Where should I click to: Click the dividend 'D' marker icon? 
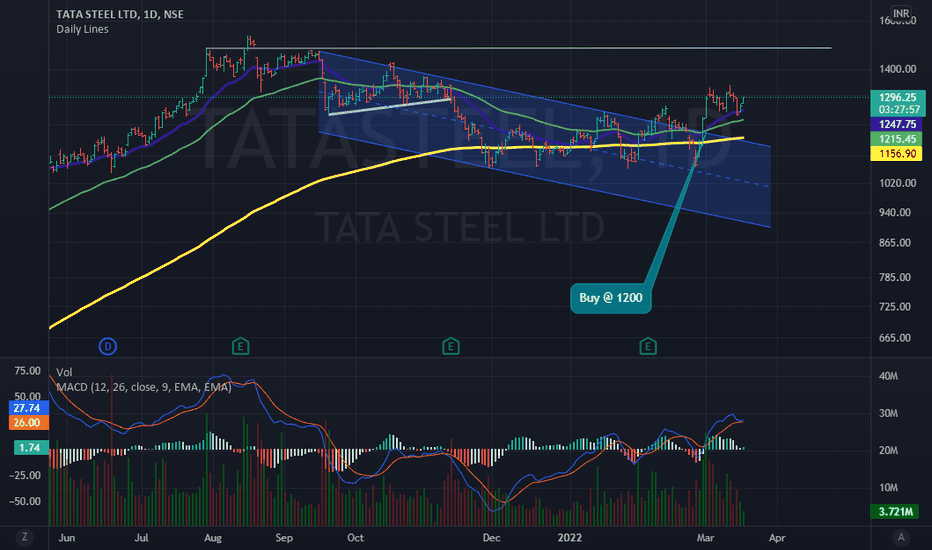pos(108,346)
